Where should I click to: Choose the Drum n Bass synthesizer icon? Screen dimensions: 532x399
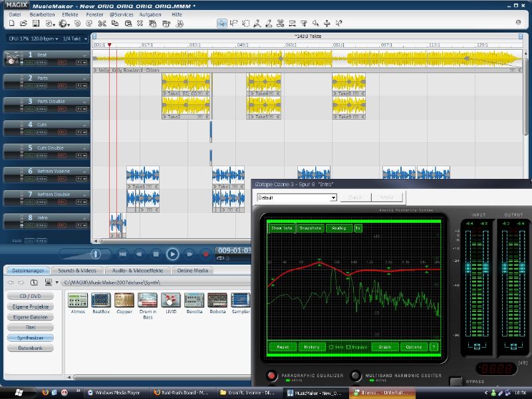click(x=148, y=301)
